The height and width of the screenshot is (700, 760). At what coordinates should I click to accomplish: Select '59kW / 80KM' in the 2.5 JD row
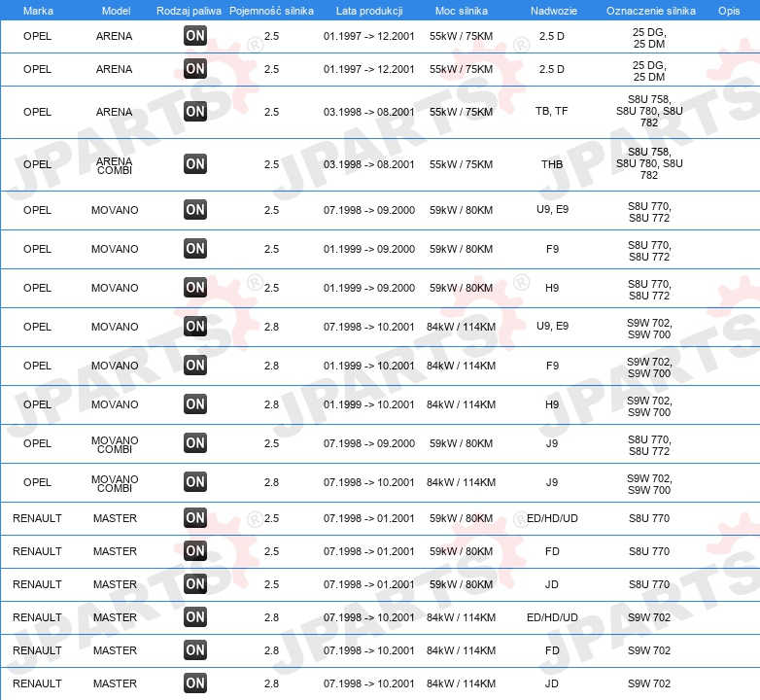pyautogui.click(x=461, y=584)
